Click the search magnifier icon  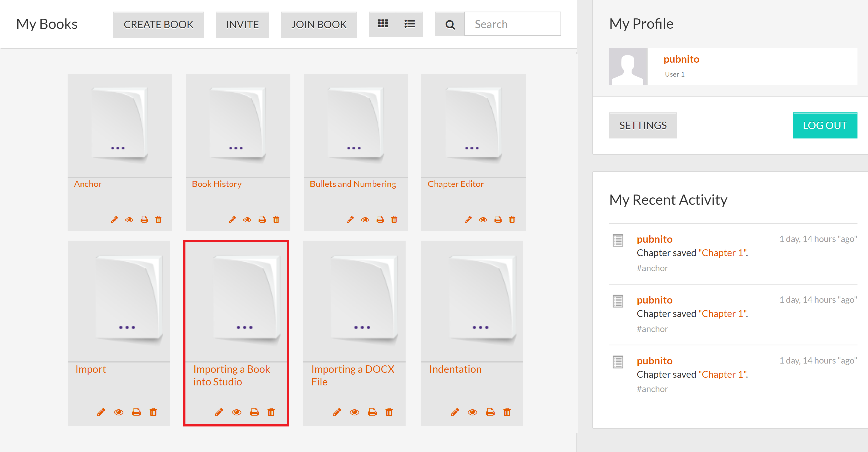pos(450,25)
